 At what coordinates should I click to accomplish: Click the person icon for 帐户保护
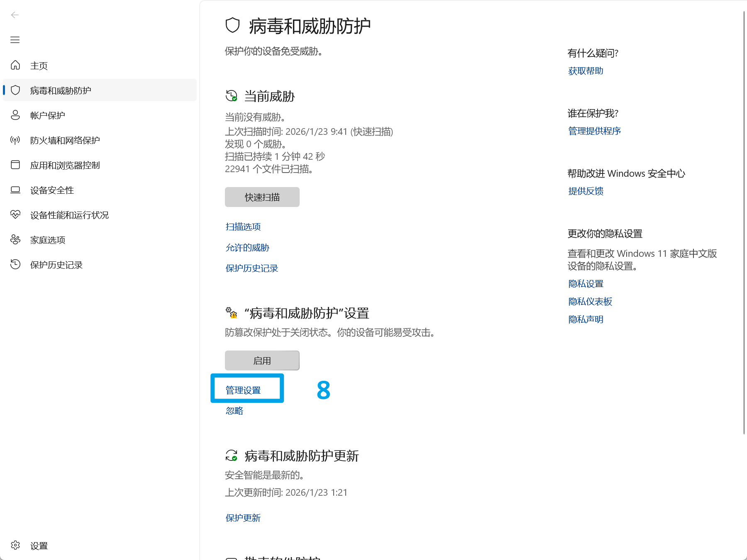pyautogui.click(x=15, y=115)
